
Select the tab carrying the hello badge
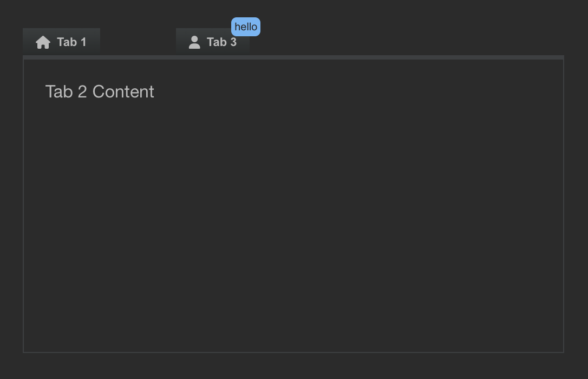coord(213,42)
